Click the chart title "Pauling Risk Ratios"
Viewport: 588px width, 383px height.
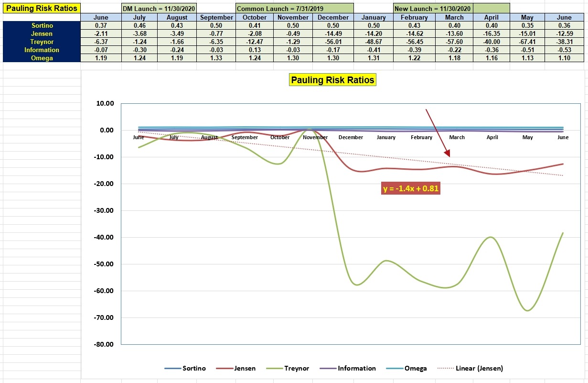click(333, 80)
